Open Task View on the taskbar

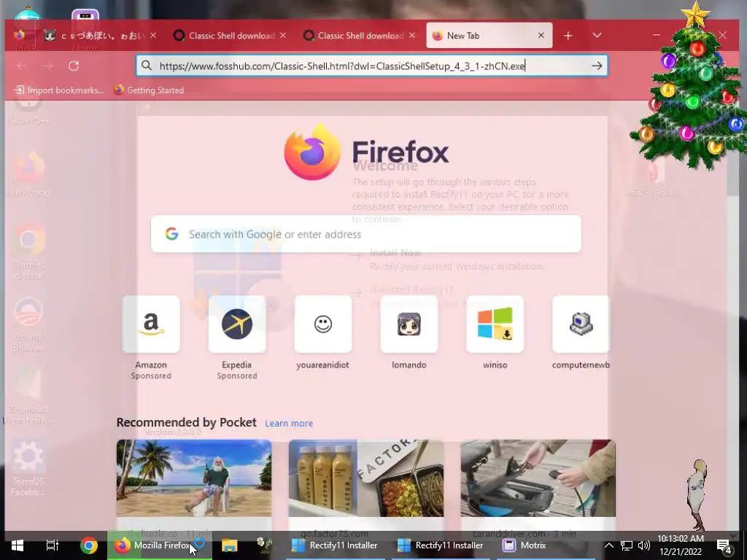pyautogui.click(x=53, y=545)
